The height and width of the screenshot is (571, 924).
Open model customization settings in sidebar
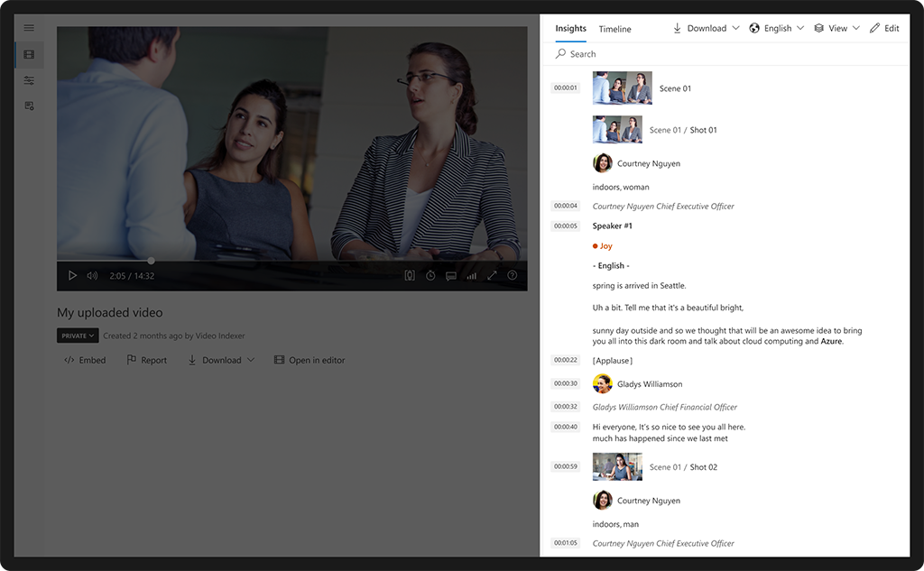[x=28, y=80]
